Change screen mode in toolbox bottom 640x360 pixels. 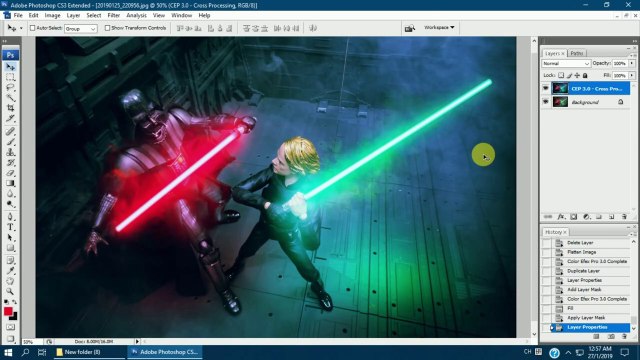[10, 339]
